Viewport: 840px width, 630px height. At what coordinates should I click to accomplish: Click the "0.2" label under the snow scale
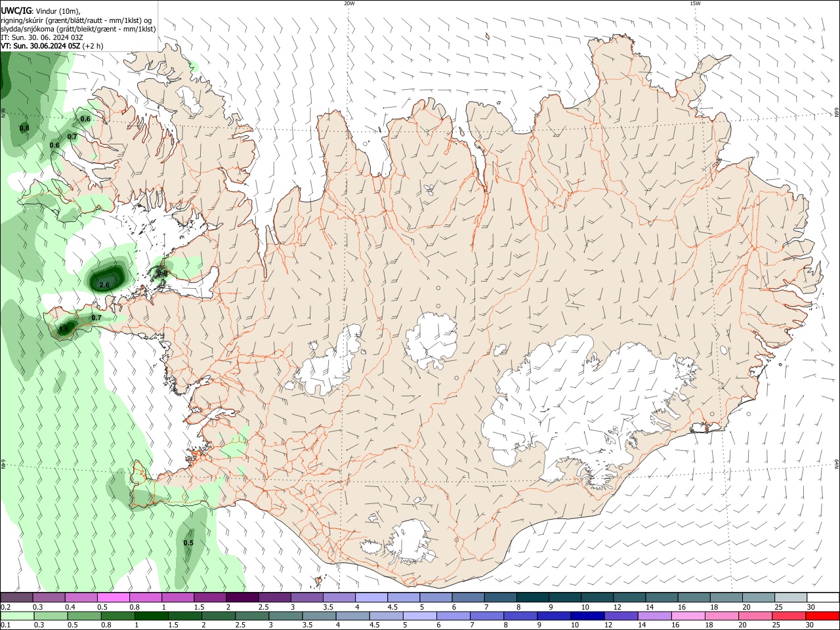[x=5, y=607]
